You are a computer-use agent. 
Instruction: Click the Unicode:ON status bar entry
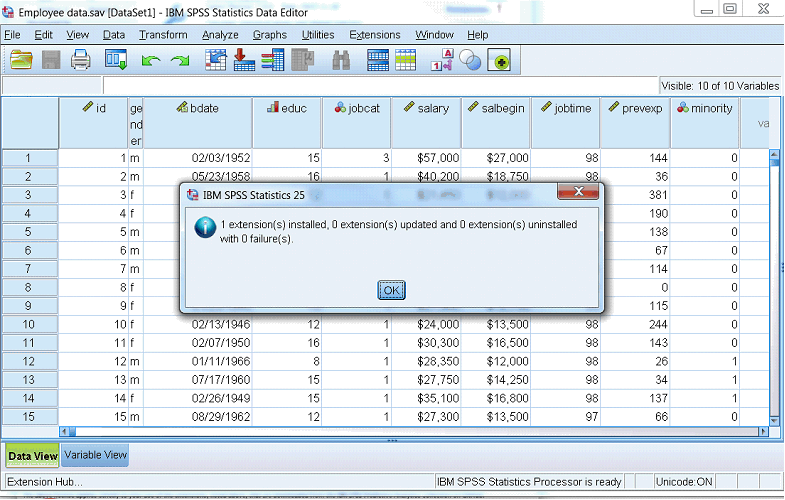click(684, 482)
